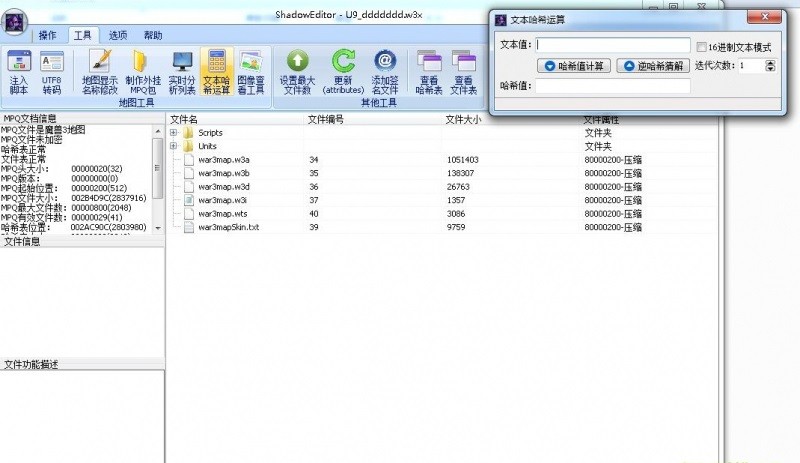
Task: Open the ShadowEditor application orb button
Action: 14,22
